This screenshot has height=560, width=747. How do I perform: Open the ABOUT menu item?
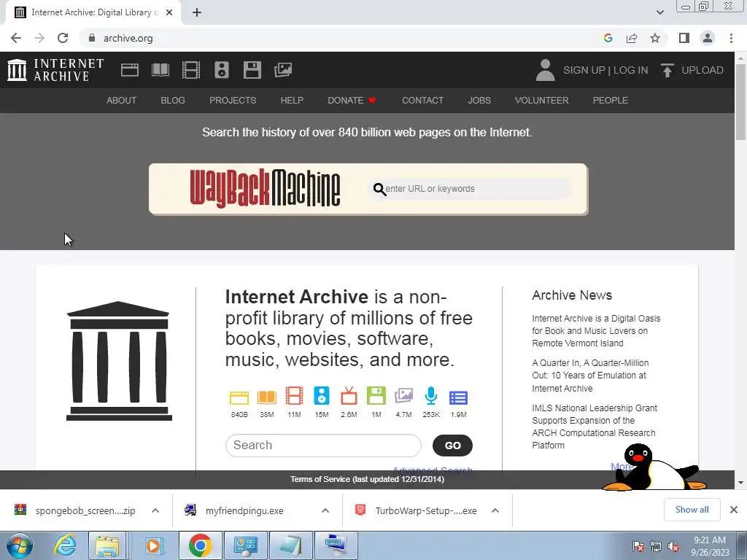pyautogui.click(x=122, y=101)
